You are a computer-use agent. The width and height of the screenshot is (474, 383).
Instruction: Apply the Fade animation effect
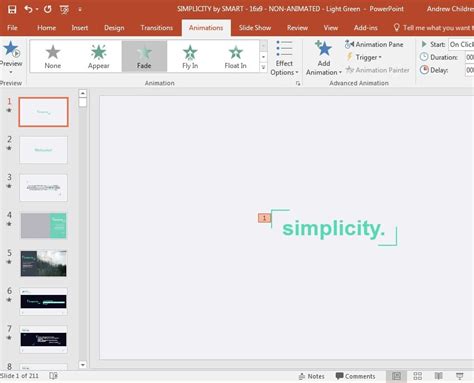(144, 56)
